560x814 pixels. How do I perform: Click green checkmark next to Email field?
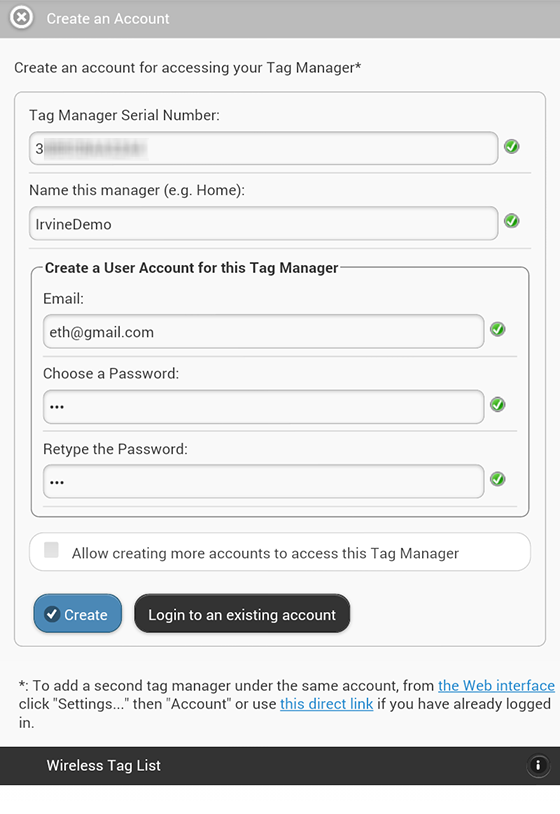498,329
